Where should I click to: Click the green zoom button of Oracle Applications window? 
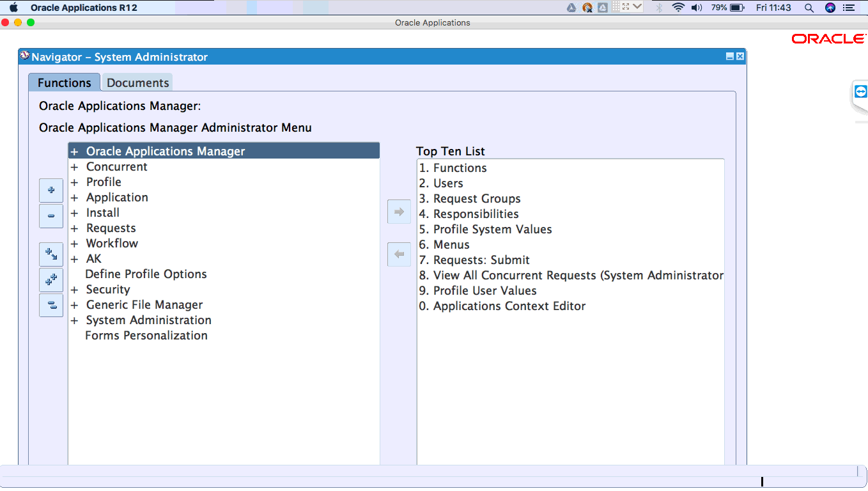(31, 22)
